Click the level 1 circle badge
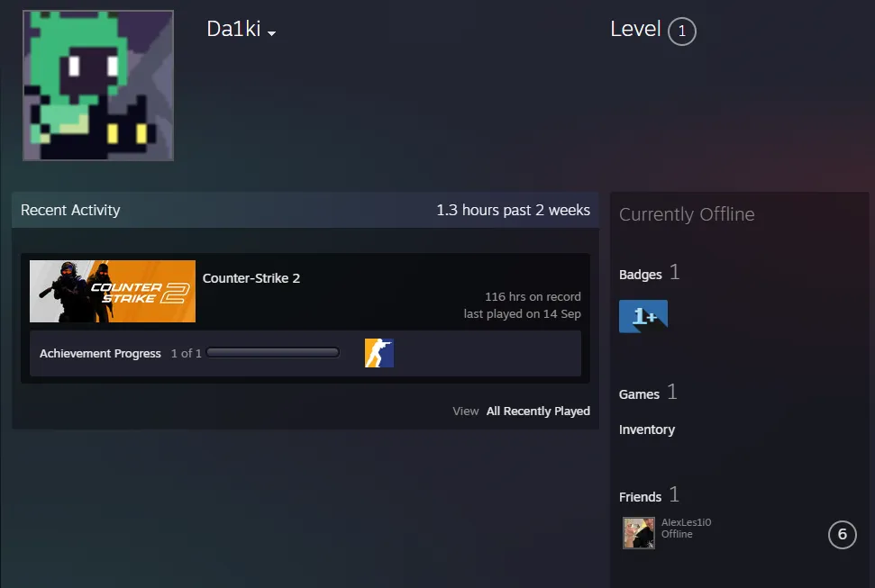This screenshot has height=588, width=875. pos(682,32)
